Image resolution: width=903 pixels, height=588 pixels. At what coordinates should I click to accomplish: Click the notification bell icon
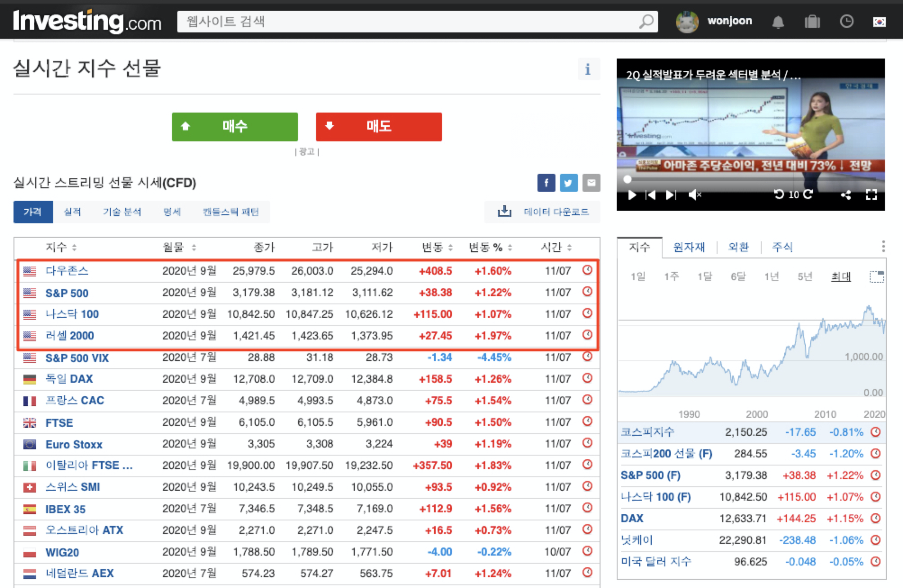778,22
